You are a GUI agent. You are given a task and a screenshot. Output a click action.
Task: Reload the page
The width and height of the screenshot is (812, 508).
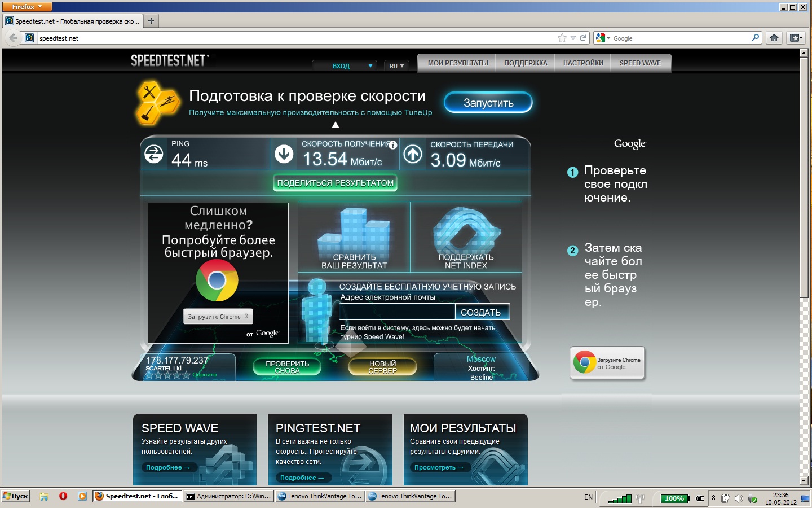click(x=582, y=38)
